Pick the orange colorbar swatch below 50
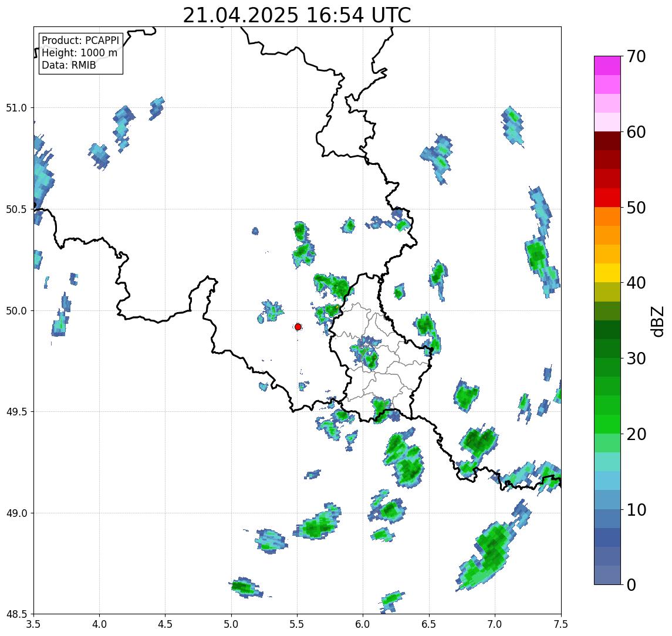The width and height of the screenshot is (672, 636). [x=607, y=216]
